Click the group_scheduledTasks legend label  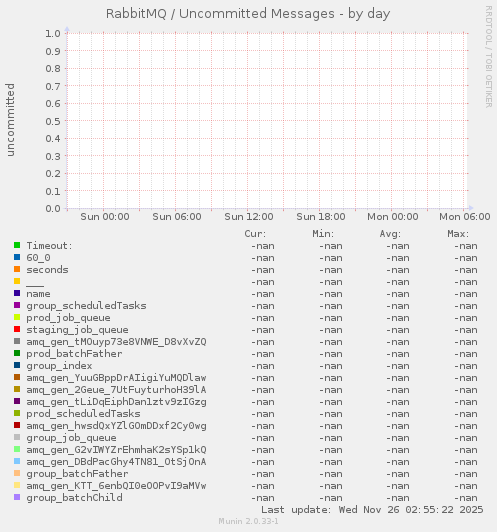coord(87,306)
